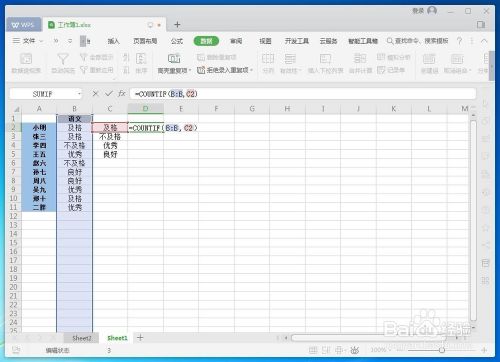Click the WPS home tab
Screen dimensions: 500x362
(x=23, y=25)
